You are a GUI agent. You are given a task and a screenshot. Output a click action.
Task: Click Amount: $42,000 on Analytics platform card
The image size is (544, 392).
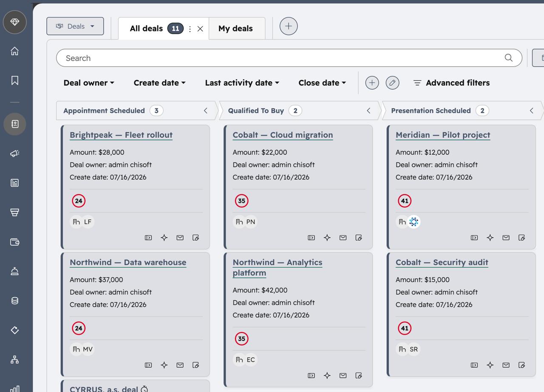tap(260, 290)
